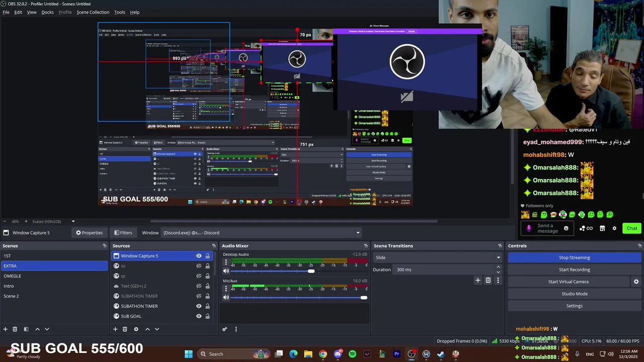
Task: Configure virtual camera with the gear icon
Action: tap(636, 282)
